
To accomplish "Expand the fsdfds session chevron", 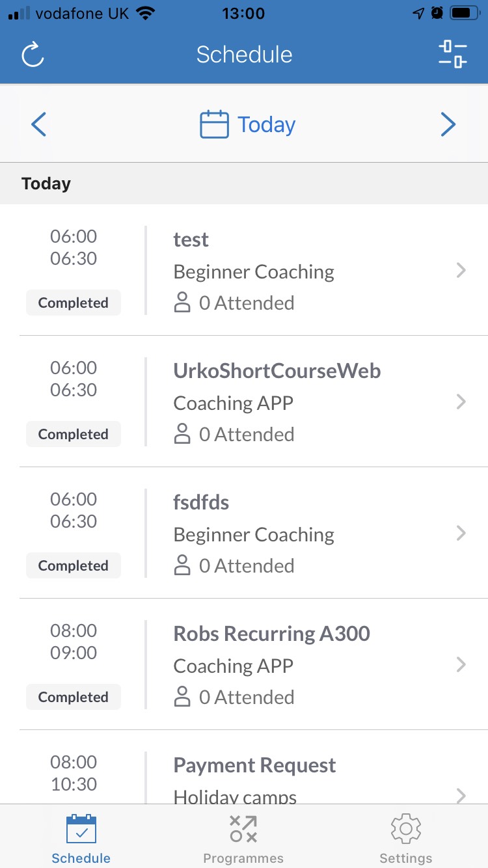I will [x=461, y=534].
